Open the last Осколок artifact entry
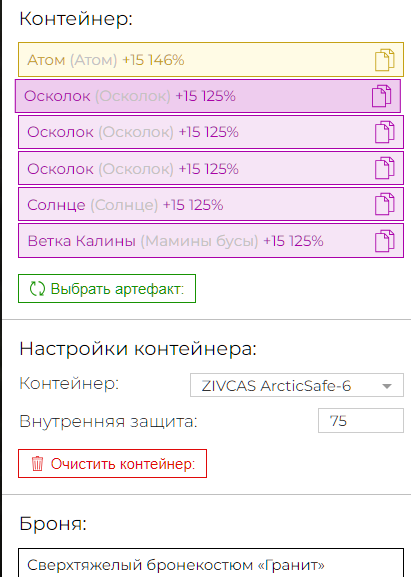Viewport: 411px width, 577px height. point(211,168)
